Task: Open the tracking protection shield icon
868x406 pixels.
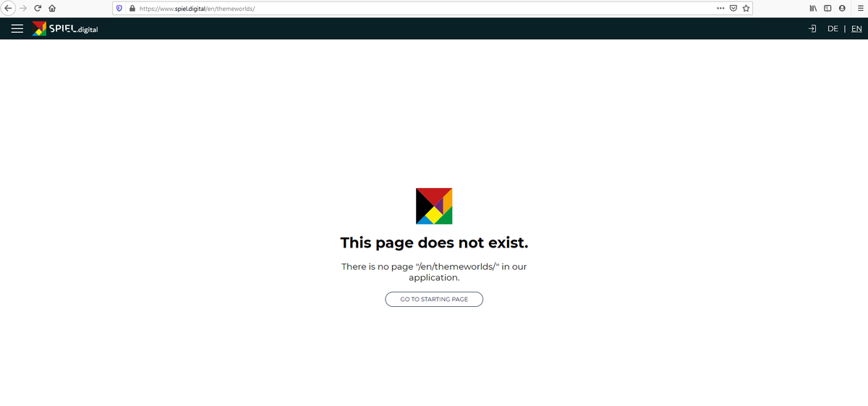Action: pos(119,9)
